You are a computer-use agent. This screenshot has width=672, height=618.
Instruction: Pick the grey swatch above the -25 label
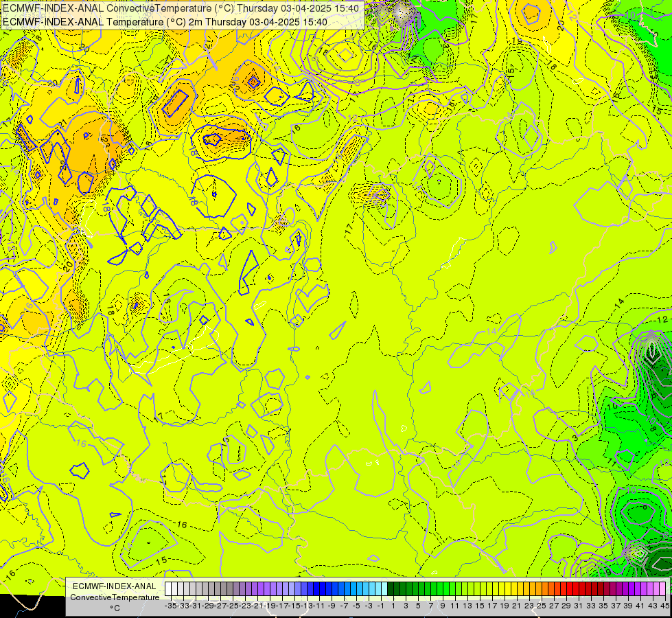coord(230,588)
